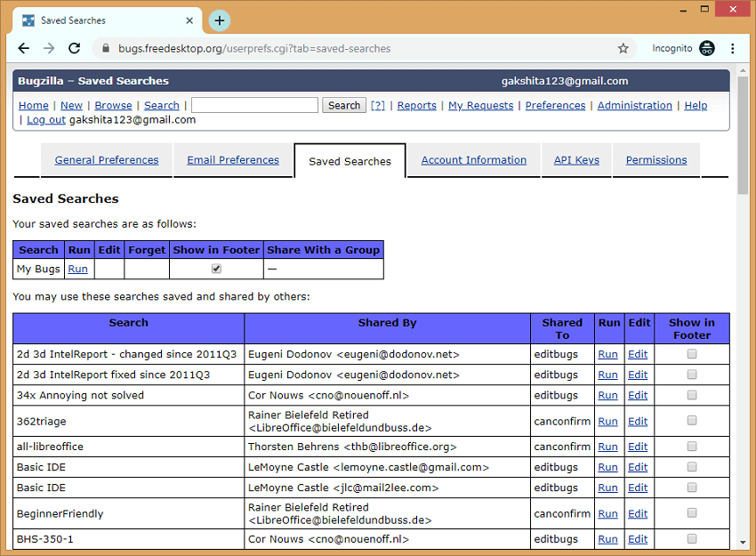Click the scrollbar up arrow
The width and height of the screenshot is (756, 556).
coord(743,70)
